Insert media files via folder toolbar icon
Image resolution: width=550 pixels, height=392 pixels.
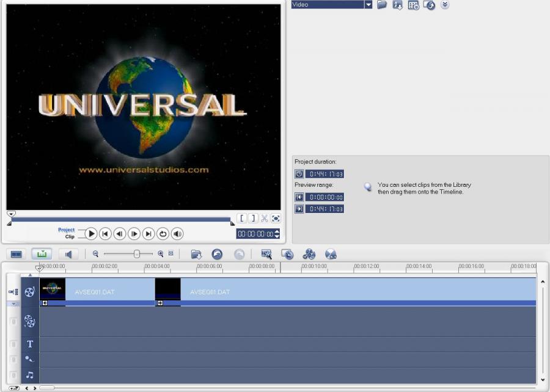196,254
